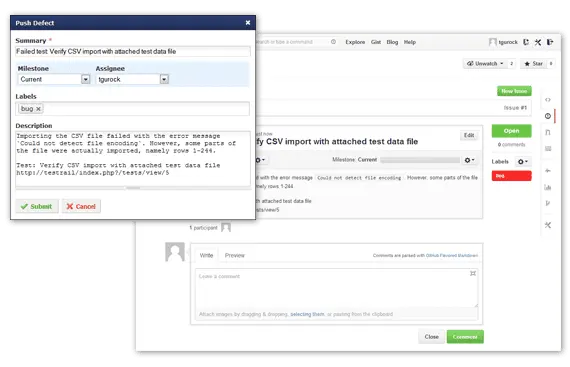Submit the defect
This screenshot has height=367, width=570.
(37, 206)
